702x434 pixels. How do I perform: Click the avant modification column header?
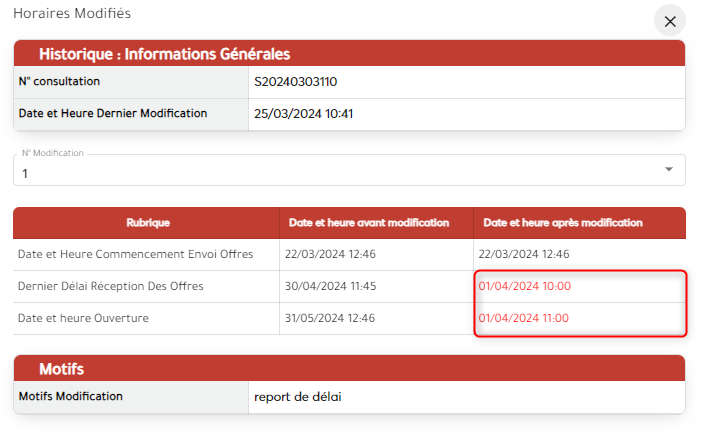(x=368, y=223)
